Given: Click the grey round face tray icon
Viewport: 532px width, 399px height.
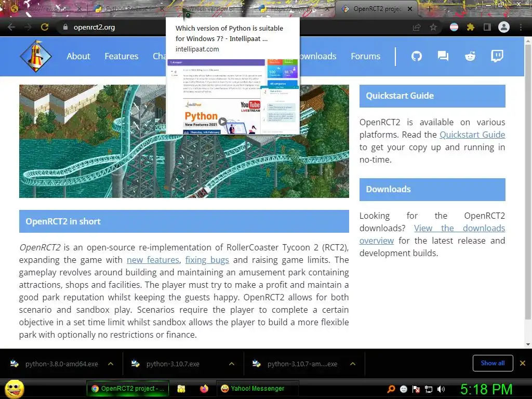Looking at the screenshot, I should [403, 389].
